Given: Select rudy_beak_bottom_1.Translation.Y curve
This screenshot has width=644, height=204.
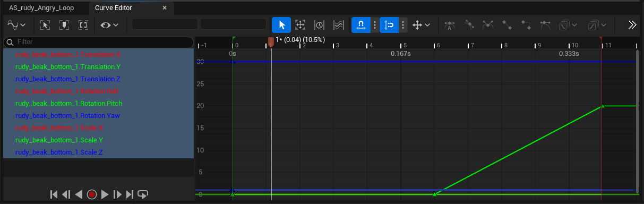Looking at the screenshot, I should tap(68, 67).
